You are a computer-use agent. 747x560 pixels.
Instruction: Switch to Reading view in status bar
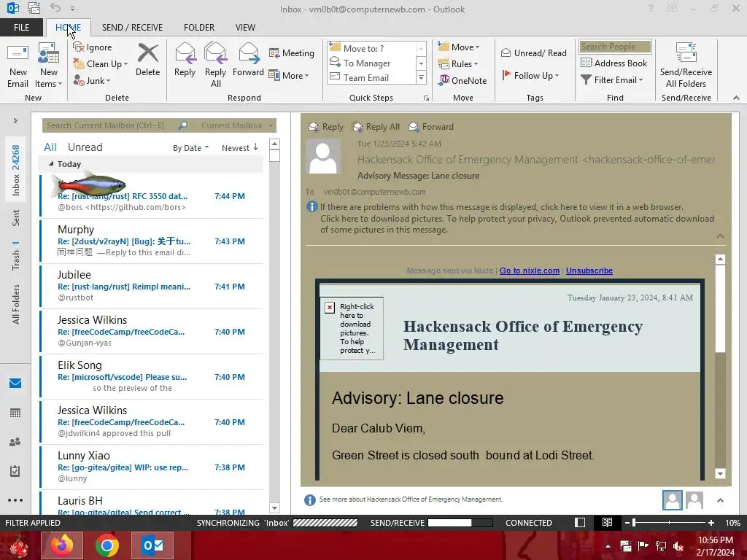click(607, 522)
